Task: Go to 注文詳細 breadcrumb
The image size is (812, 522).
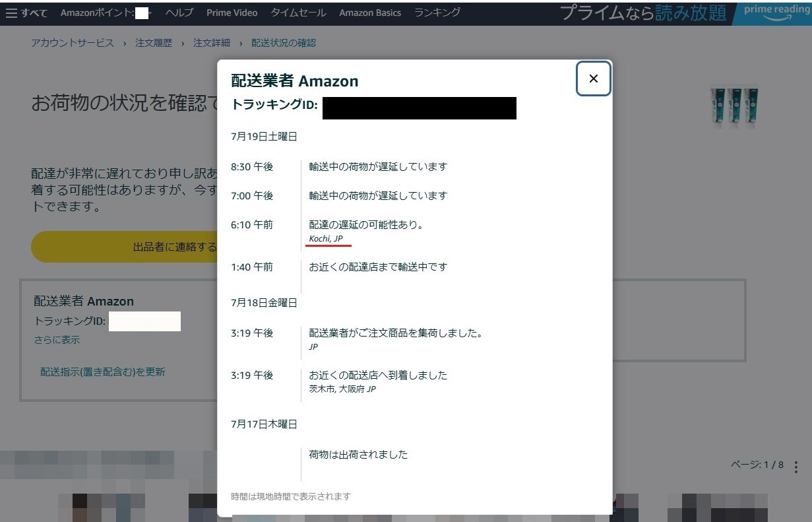Action: 212,42
